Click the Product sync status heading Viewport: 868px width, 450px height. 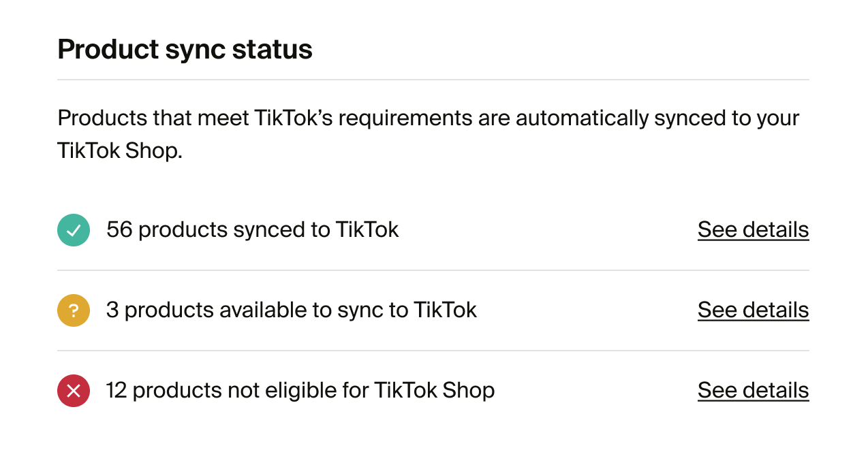click(x=185, y=48)
